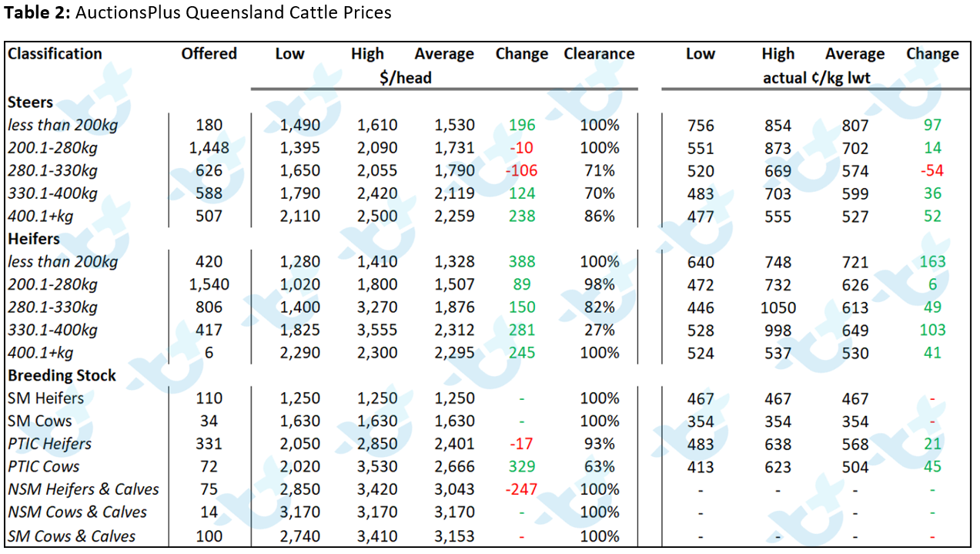Select the ¢/kg high value 873
980x554 pixels.
point(778,149)
